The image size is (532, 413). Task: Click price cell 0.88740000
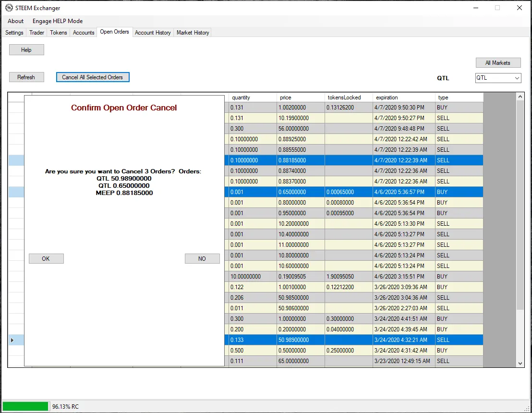[x=301, y=170]
